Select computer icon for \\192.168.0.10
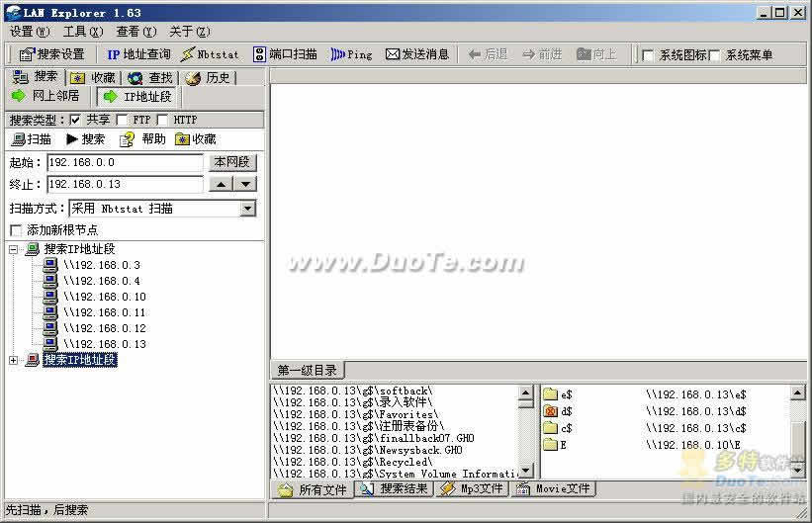The width and height of the screenshot is (812, 523). pos(50,297)
